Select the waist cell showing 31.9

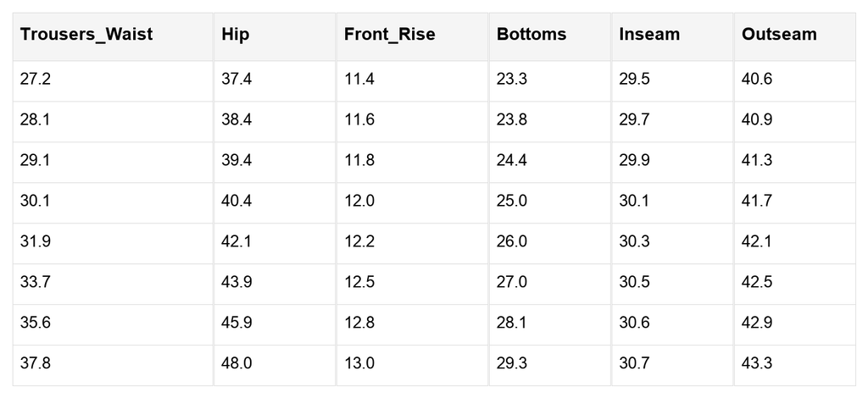[113, 244]
